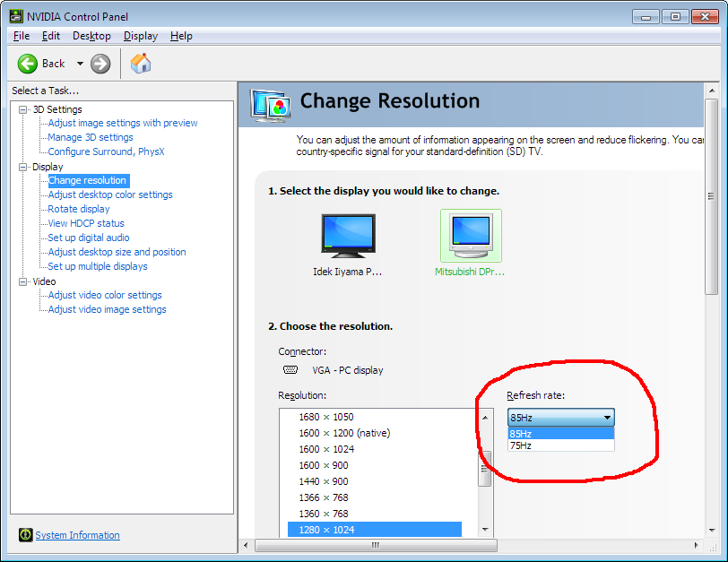Click the VGA connector icon
The height and width of the screenshot is (562, 728).
(290, 370)
